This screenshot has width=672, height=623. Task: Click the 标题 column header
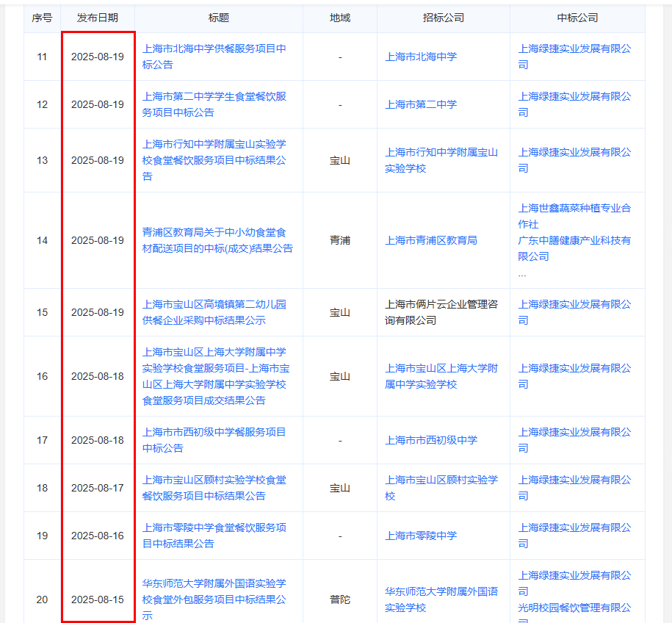click(x=219, y=18)
